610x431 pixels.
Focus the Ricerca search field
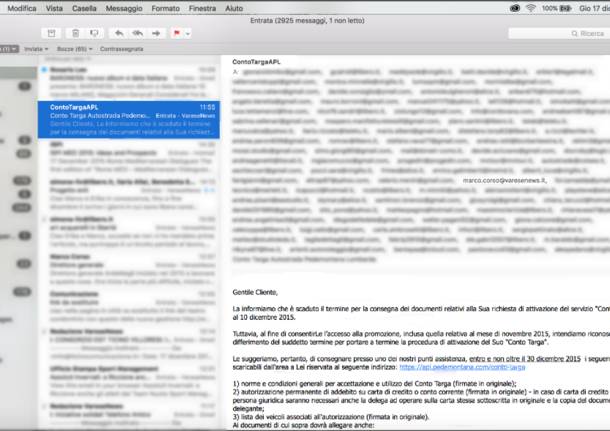click(559, 34)
